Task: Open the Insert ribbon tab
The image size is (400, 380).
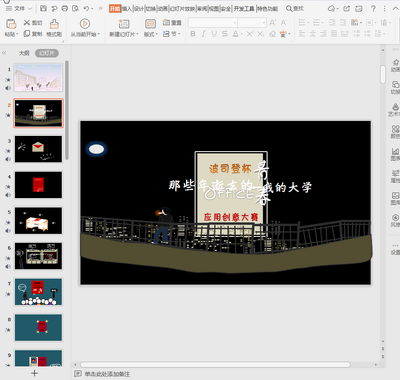Action: click(x=127, y=9)
